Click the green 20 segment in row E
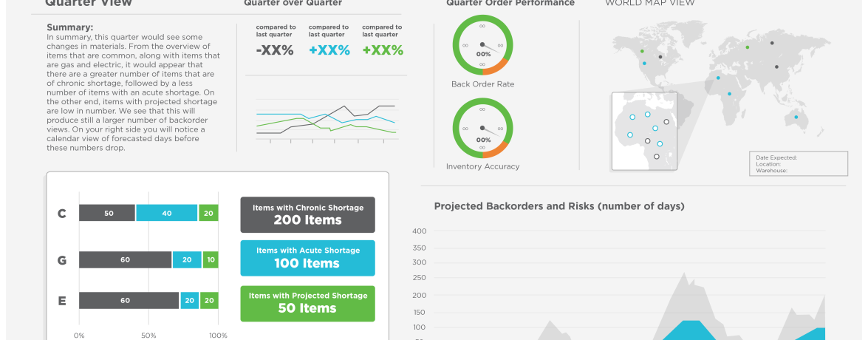This screenshot has width=868, height=340. click(210, 300)
